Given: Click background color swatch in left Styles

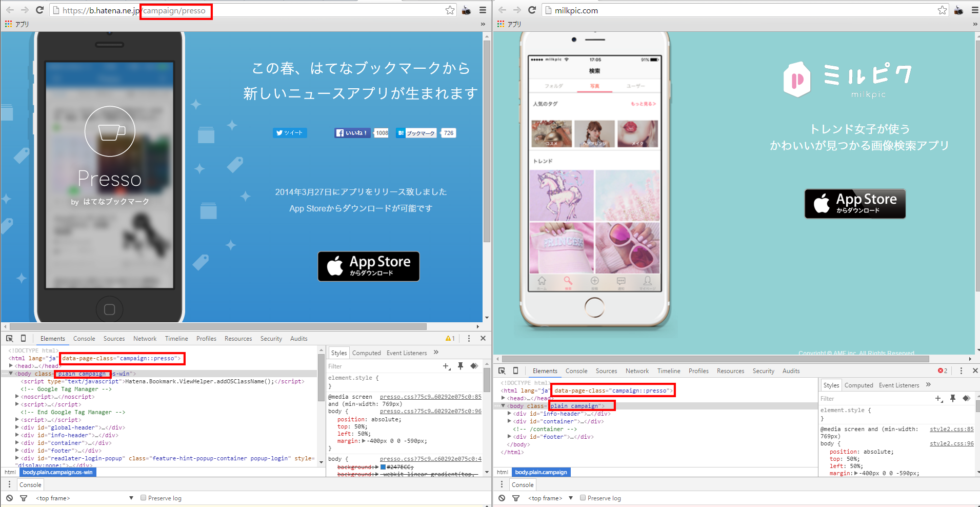Looking at the screenshot, I should [x=383, y=467].
